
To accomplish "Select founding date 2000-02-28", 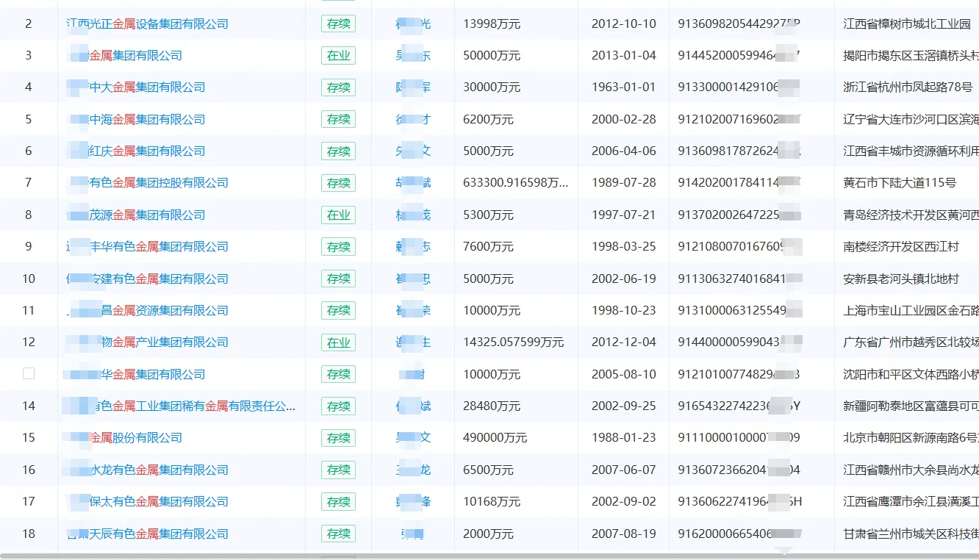I will point(624,119).
